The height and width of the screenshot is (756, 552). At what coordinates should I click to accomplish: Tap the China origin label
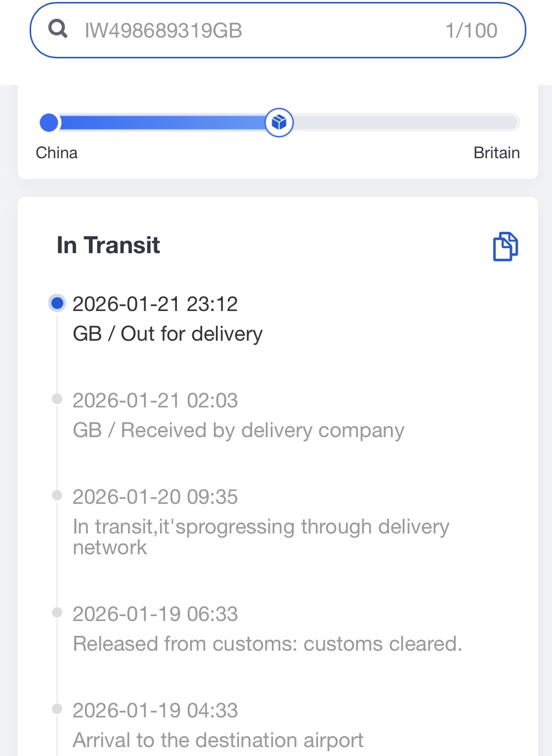(57, 153)
